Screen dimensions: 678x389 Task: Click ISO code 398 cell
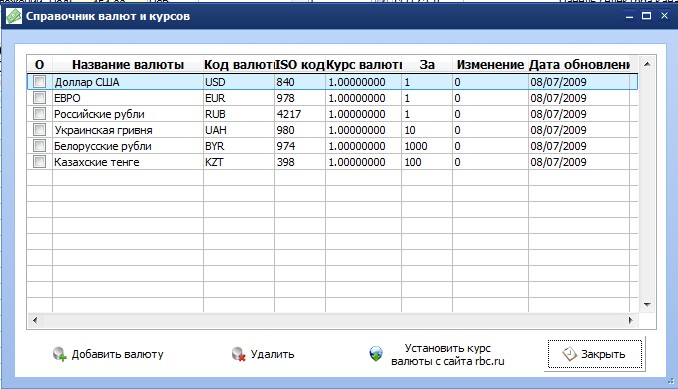(300, 162)
